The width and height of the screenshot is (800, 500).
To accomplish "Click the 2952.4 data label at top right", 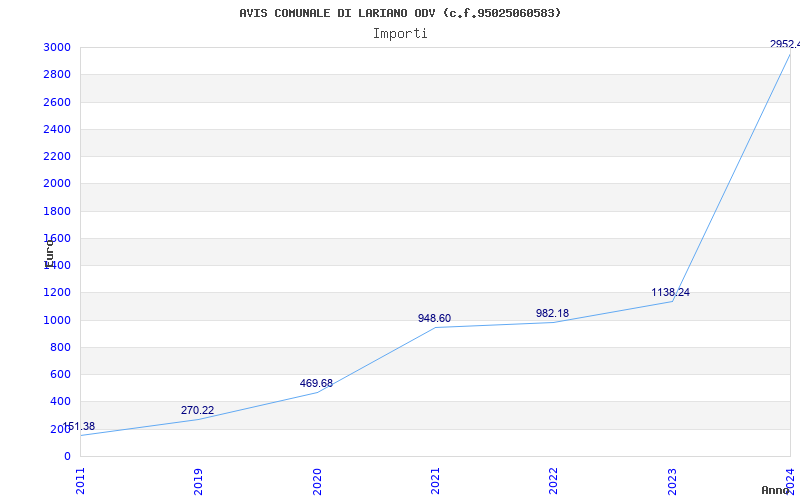I will click(785, 44).
